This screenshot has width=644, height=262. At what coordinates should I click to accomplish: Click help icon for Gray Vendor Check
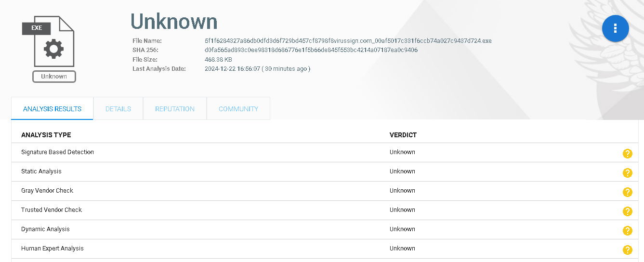(x=627, y=192)
